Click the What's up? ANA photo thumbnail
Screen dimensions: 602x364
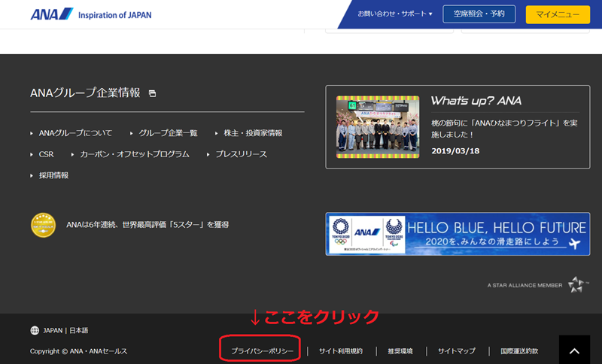tap(378, 127)
